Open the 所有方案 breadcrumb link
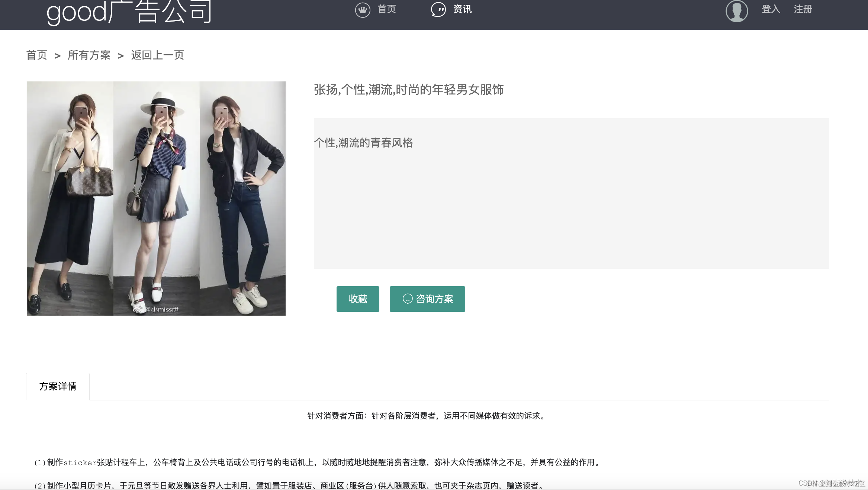868x490 pixels. tap(89, 55)
